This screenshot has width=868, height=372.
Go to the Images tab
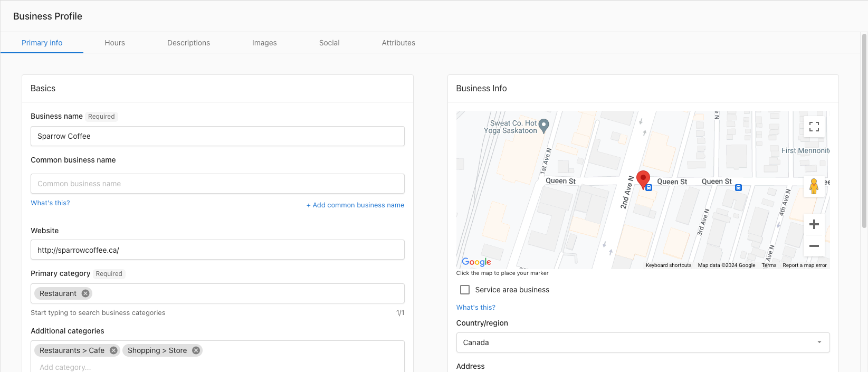[x=264, y=43]
